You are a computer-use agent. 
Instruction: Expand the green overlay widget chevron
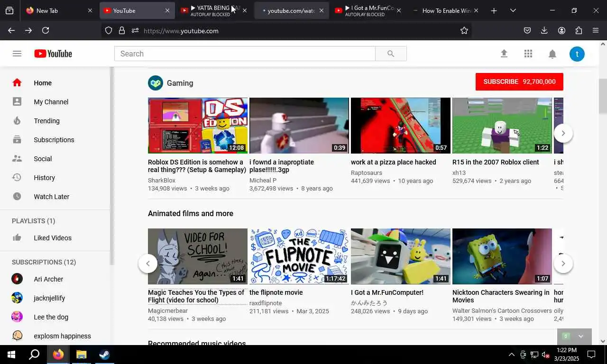click(x=581, y=337)
